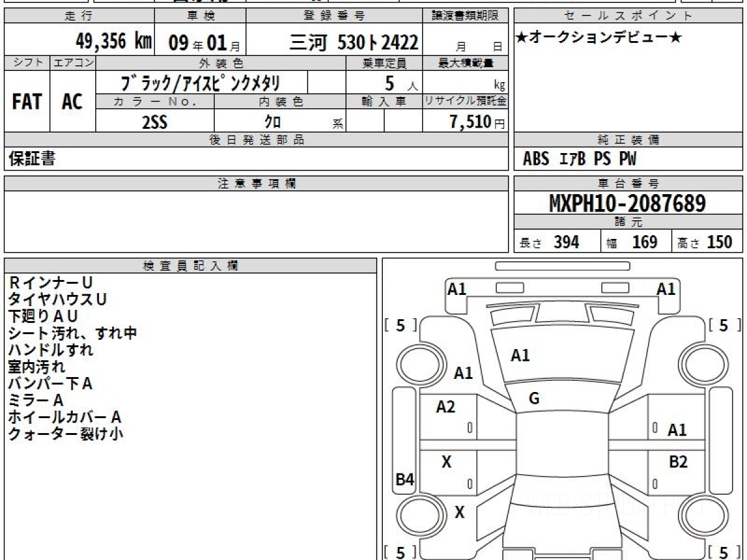
Task: Click the inspector note クォーター裂け小
Action: [x=65, y=434]
